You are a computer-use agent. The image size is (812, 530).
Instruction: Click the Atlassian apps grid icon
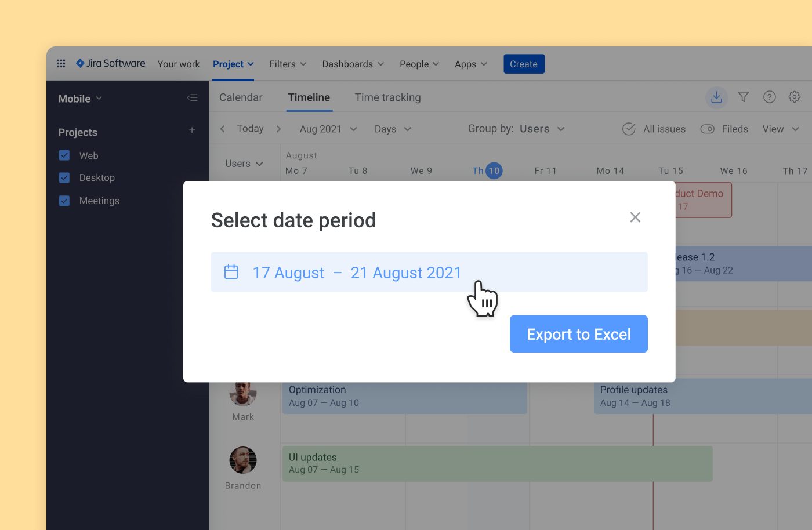tap(61, 63)
